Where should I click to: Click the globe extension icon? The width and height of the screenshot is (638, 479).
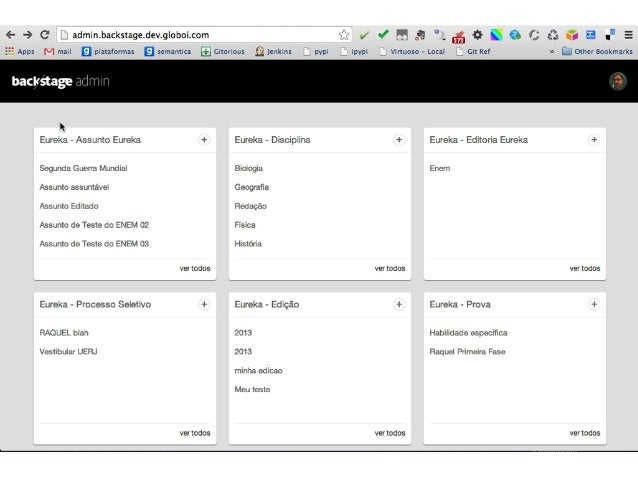[515, 35]
